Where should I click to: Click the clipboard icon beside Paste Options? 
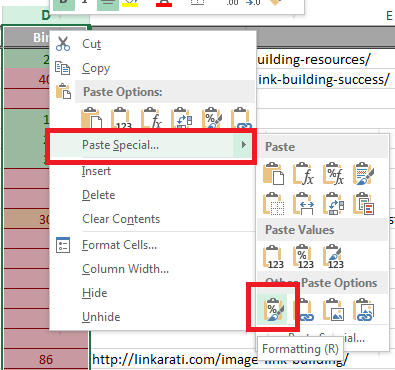pyautogui.click(x=63, y=92)
